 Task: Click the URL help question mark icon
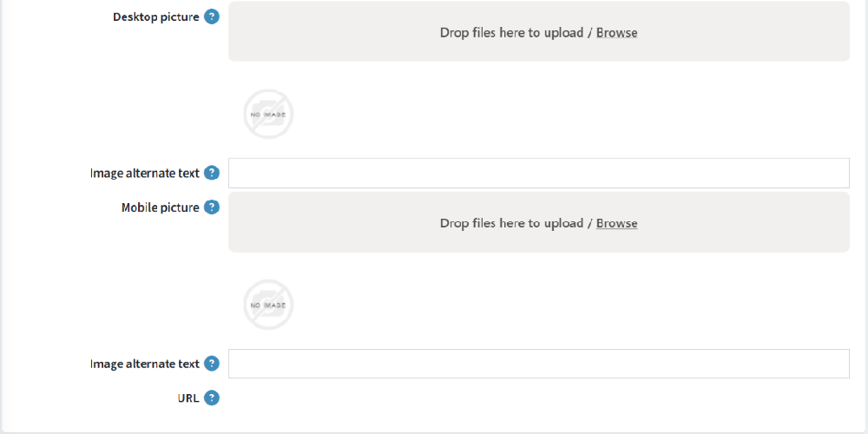tap(212, 398)
